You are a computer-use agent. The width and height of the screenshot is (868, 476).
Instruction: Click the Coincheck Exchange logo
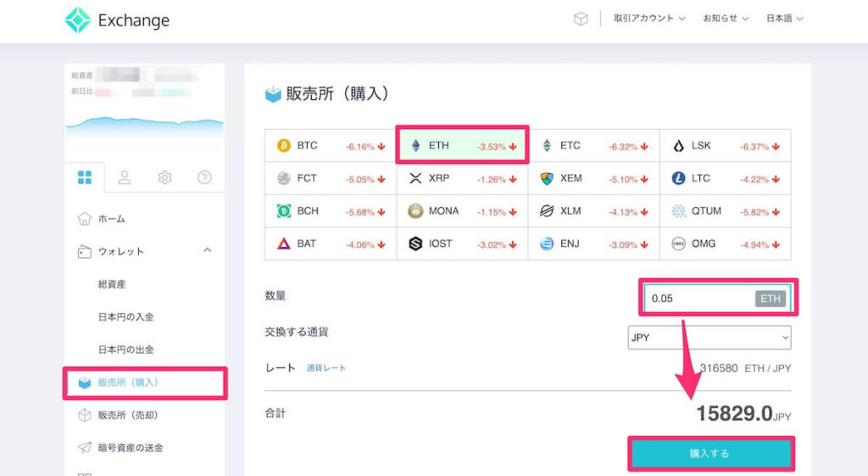117,20
